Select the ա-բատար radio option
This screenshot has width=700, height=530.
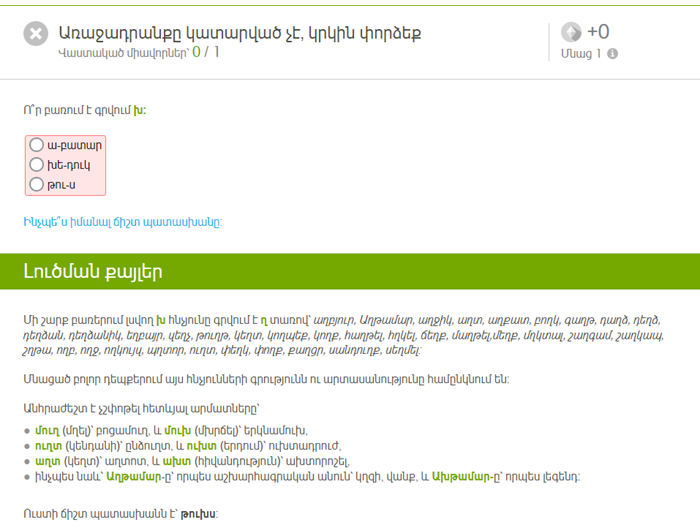click(37, 145)
